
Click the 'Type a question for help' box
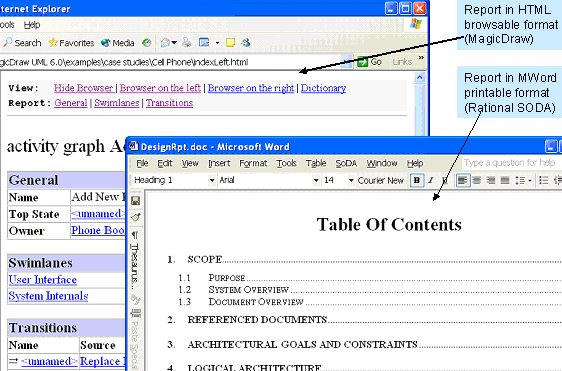click(x=512, y=163)
